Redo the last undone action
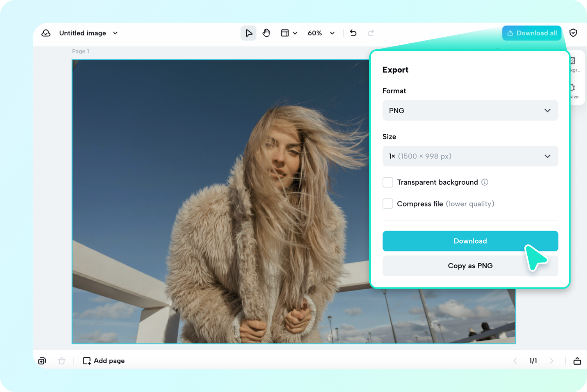Screen dimensions: 587x392 [x=371, y=33]
